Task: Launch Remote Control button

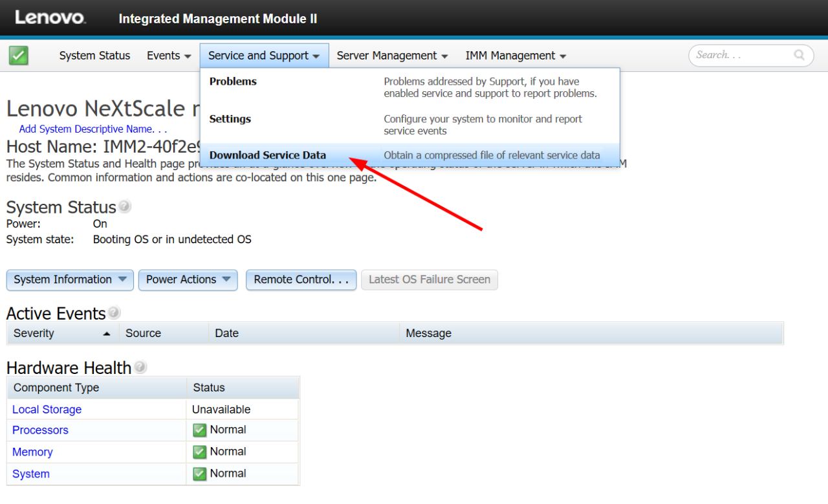Action: [301, 280]
